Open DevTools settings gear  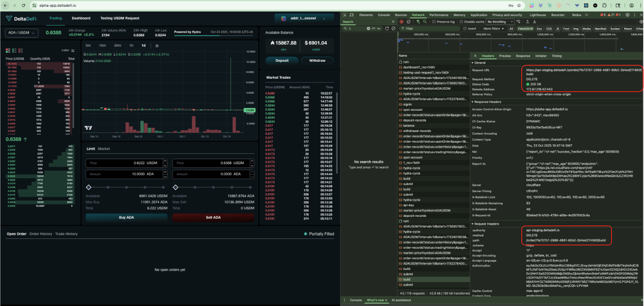click(627, 15)
